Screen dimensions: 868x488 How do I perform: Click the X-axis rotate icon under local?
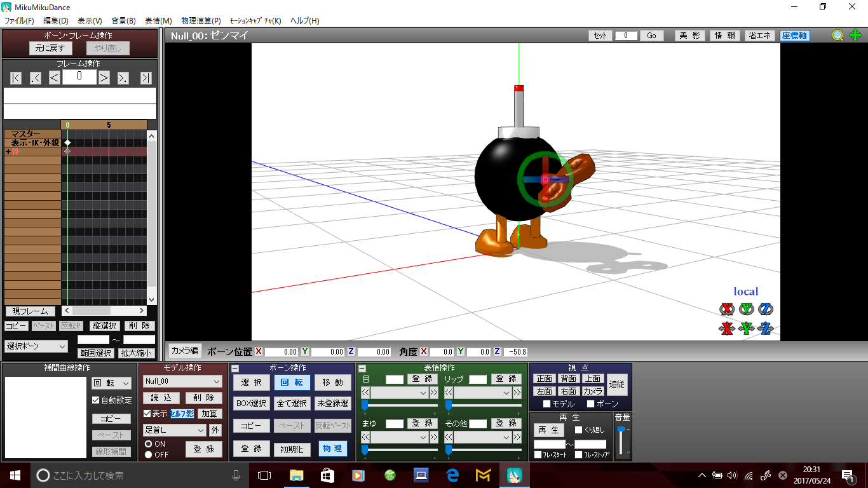(x=727, y=309)
